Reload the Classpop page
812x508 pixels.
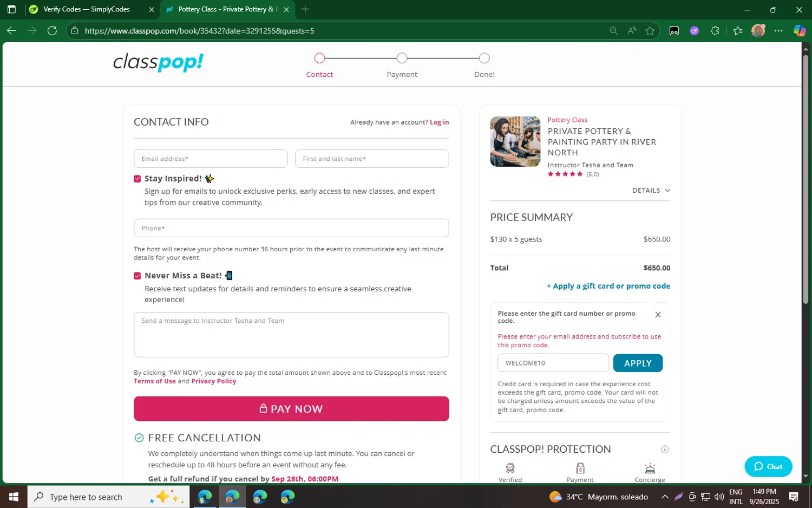point(52,31)
